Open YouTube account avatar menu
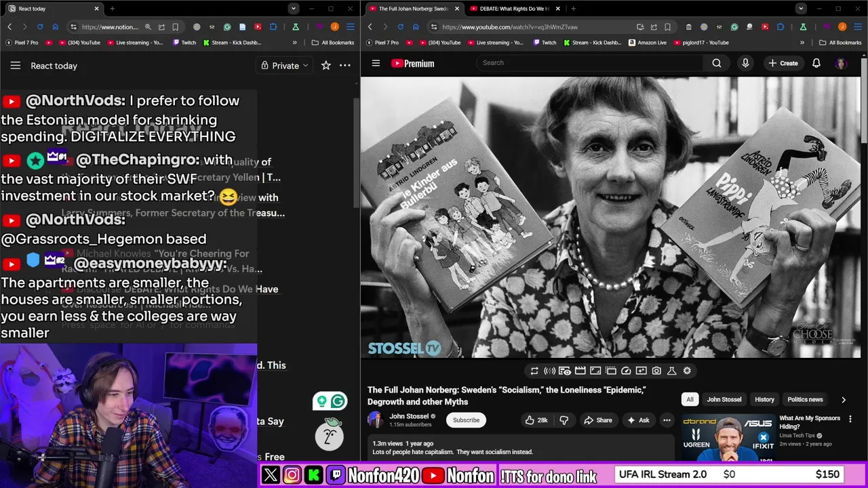The width and height of the screenshot is (868, 488). (x=841, y=63)
